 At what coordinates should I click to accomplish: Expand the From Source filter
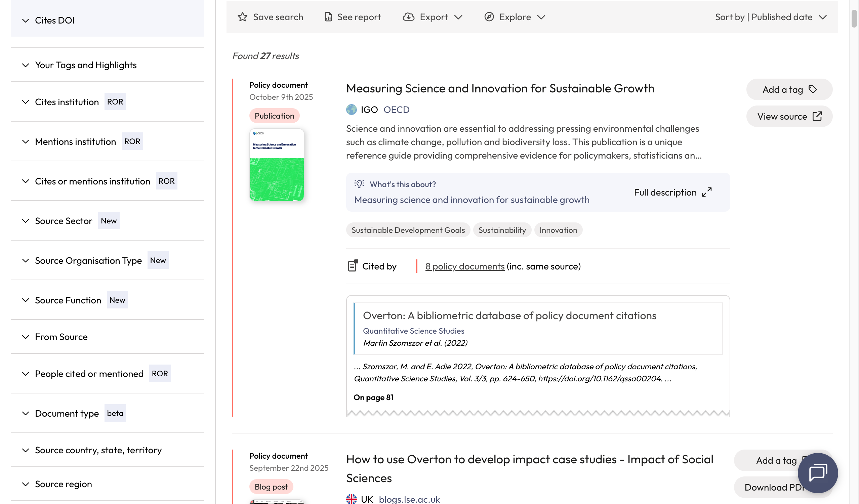pyautogui.click(x=108, y=337)
